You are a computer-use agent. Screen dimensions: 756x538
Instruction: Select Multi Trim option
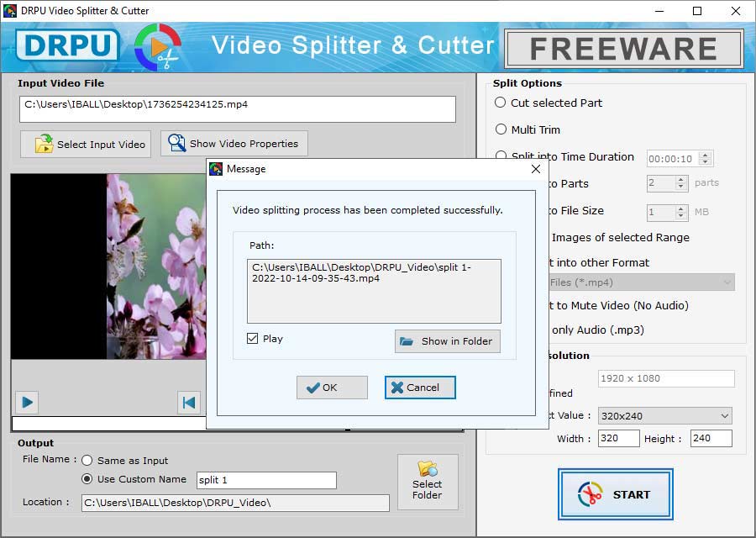pyautogui.click(x=501, y=129)
